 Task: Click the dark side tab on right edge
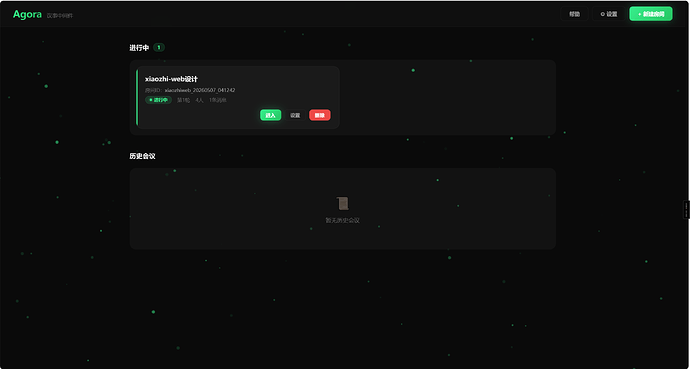686,209
